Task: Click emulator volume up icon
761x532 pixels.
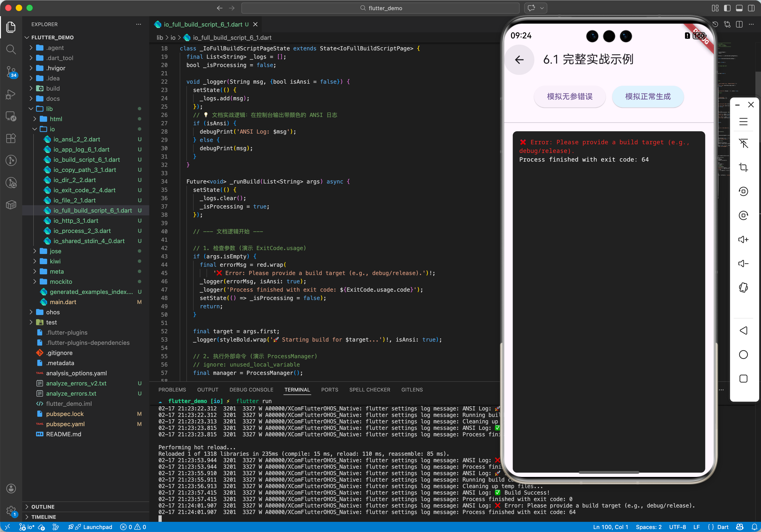Action: click(743, 239)
